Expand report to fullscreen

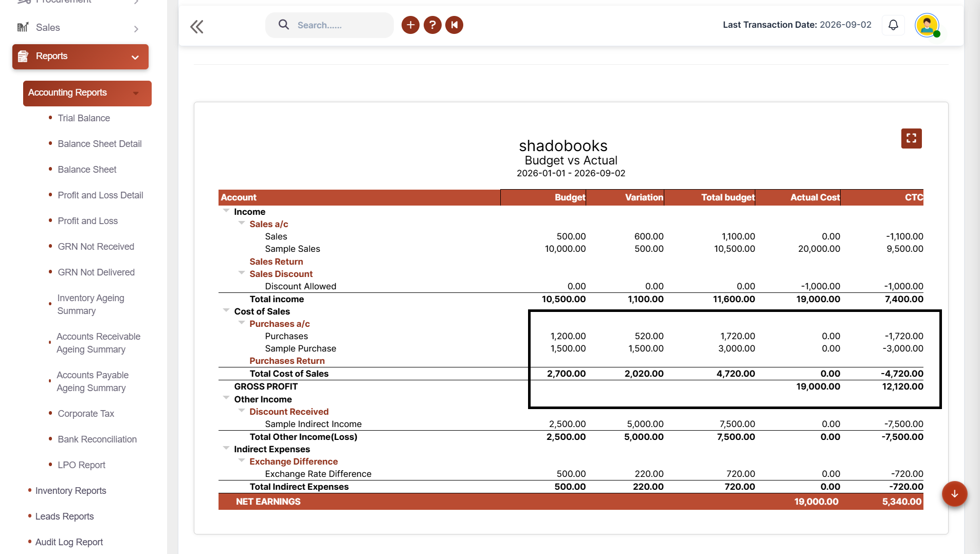coord(911,138)
